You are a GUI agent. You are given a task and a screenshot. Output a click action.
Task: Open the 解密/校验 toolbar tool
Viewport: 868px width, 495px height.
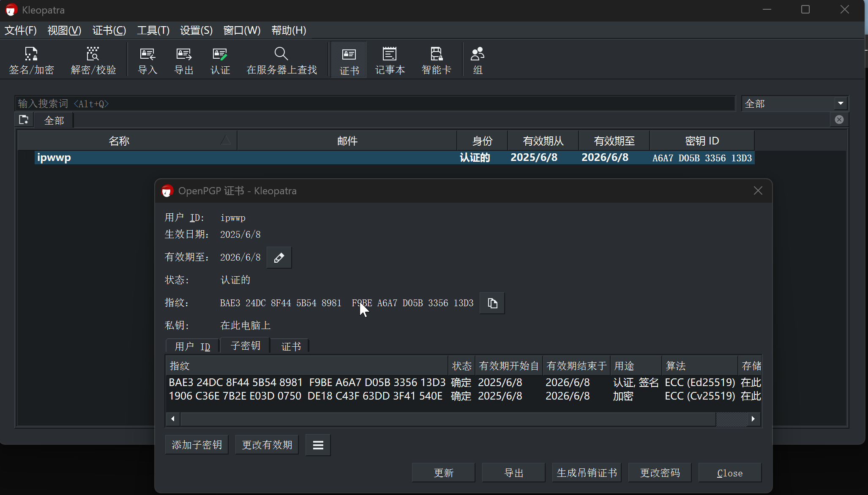click(93, 60)
